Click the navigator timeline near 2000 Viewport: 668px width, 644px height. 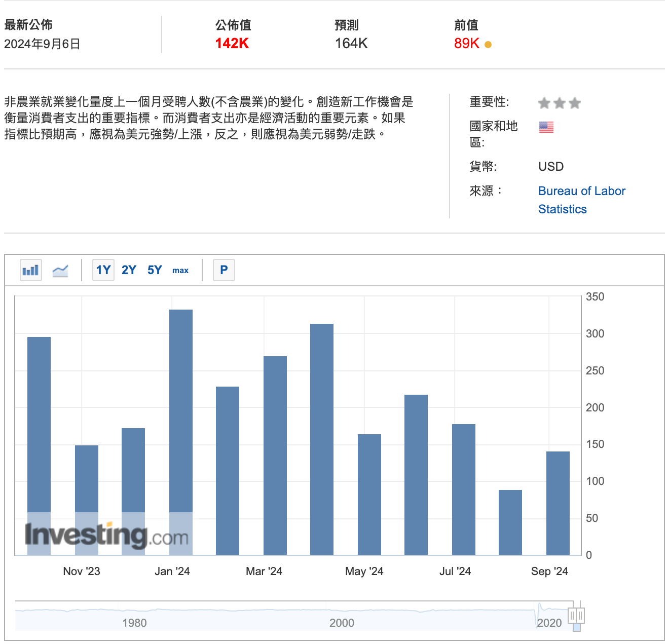point(342,623)
